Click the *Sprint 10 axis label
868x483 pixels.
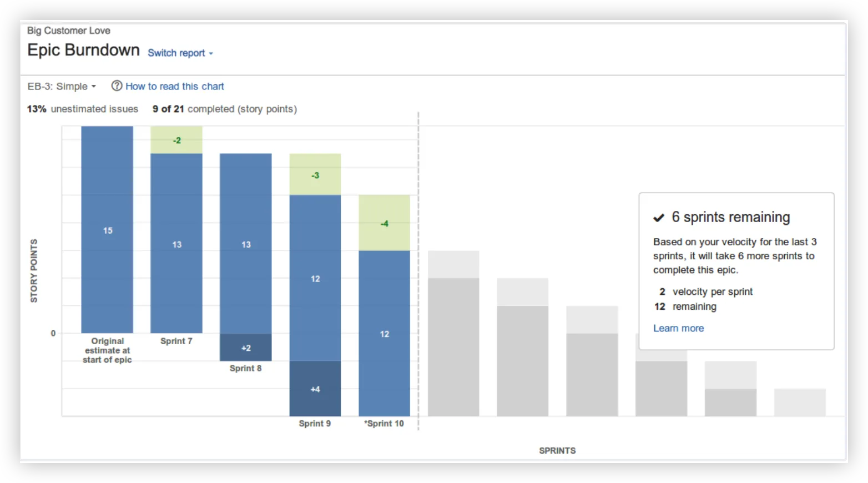point(384,423)
